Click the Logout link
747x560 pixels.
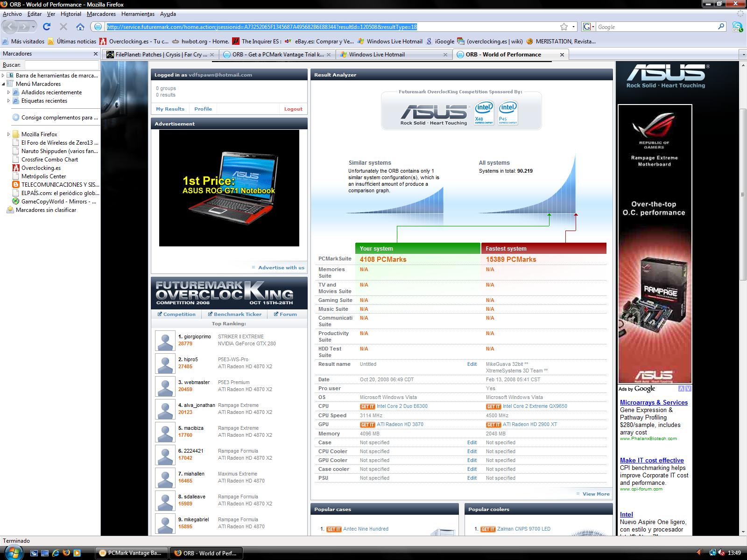[293, 109]
